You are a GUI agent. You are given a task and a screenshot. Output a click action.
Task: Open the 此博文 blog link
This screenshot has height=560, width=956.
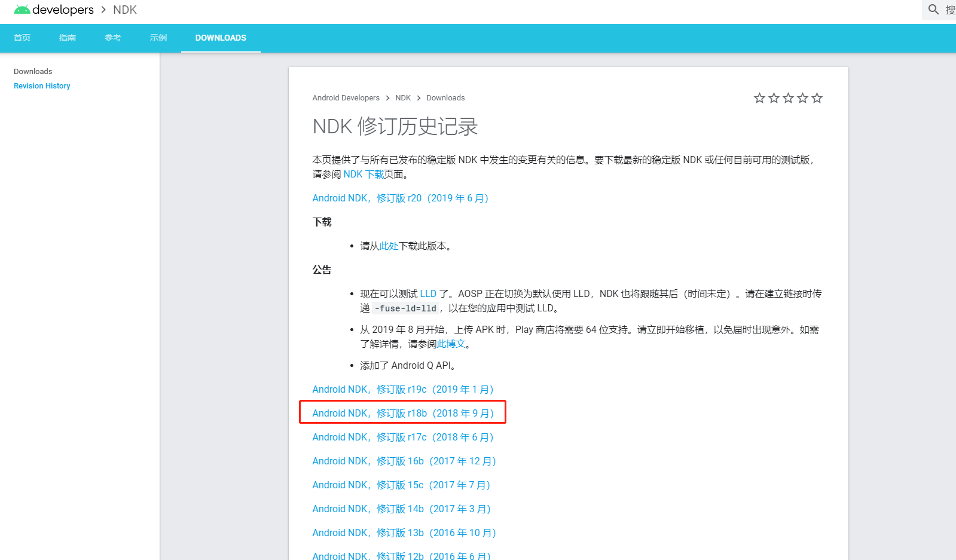point(451,344)
